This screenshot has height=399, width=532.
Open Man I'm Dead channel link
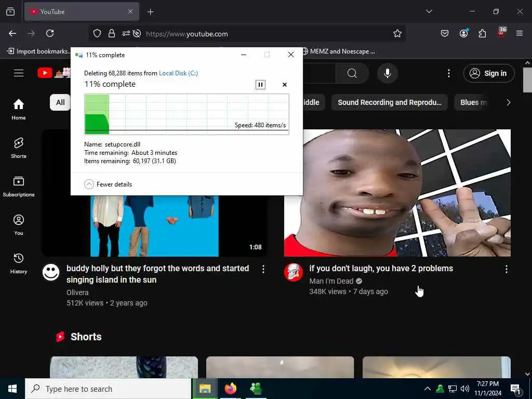click(331, 281)
